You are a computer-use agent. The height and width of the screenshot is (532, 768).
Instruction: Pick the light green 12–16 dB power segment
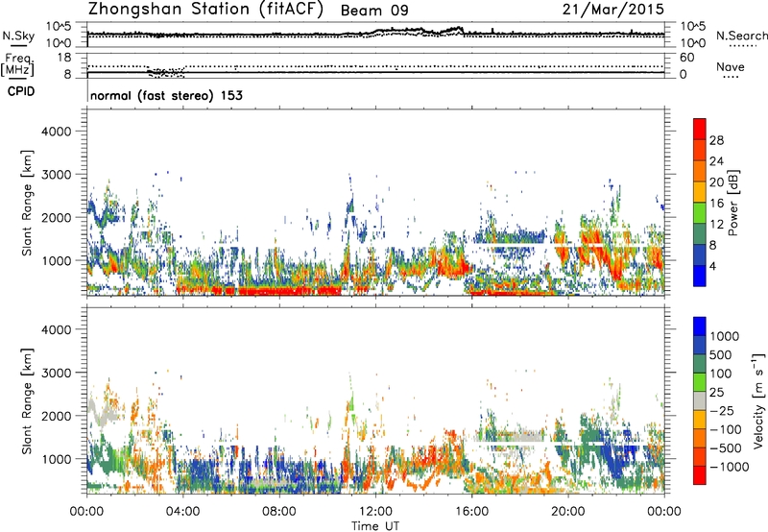pos(700,213)
